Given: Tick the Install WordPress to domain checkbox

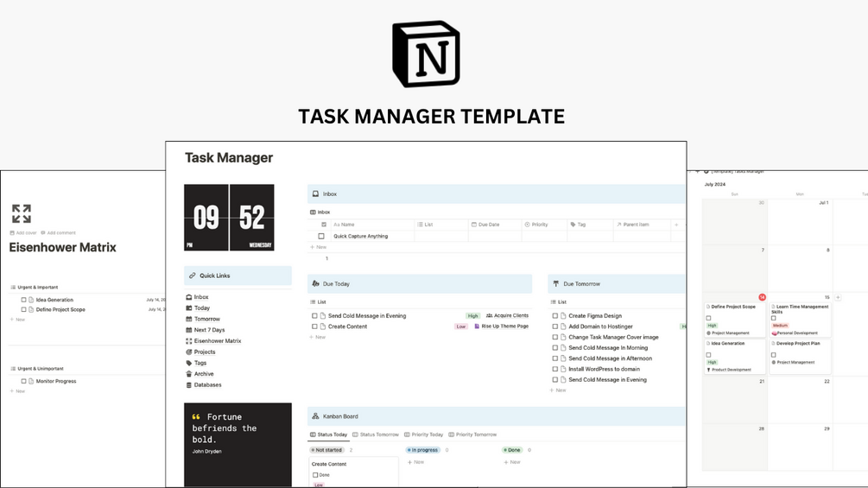Looking at the screenshot, I should point(555,369).
